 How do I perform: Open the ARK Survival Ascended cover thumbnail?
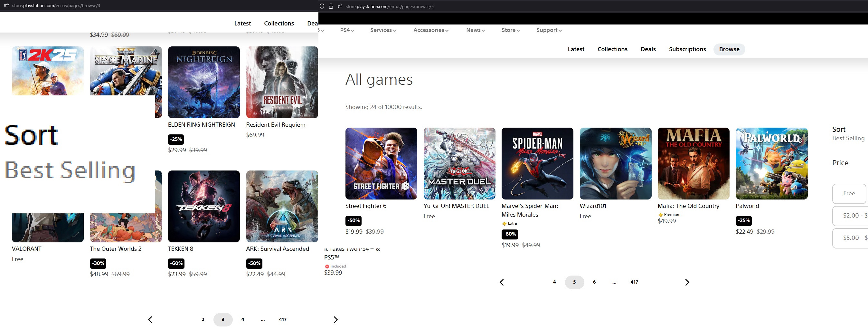point(282,206)
